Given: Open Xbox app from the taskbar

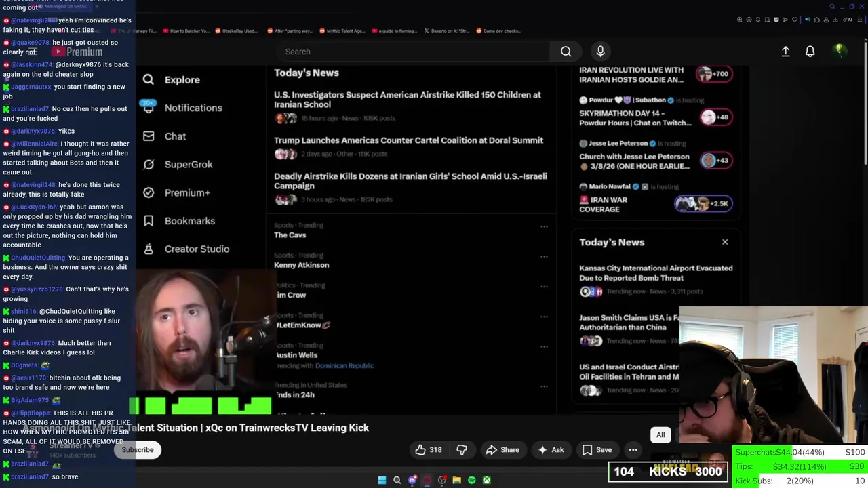Looking at the screenshot, I should click(486, 480).
